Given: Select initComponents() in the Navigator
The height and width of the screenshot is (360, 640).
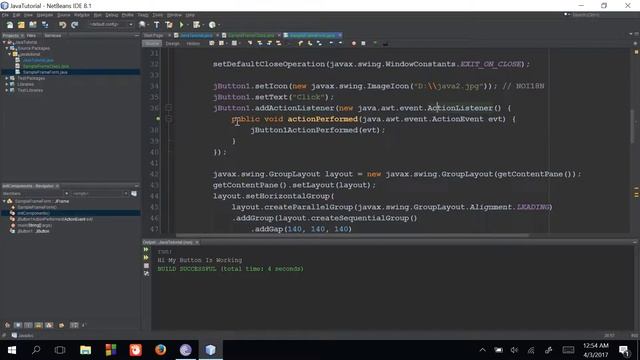Looking at the screenshot, I should (x=33, y=213).
